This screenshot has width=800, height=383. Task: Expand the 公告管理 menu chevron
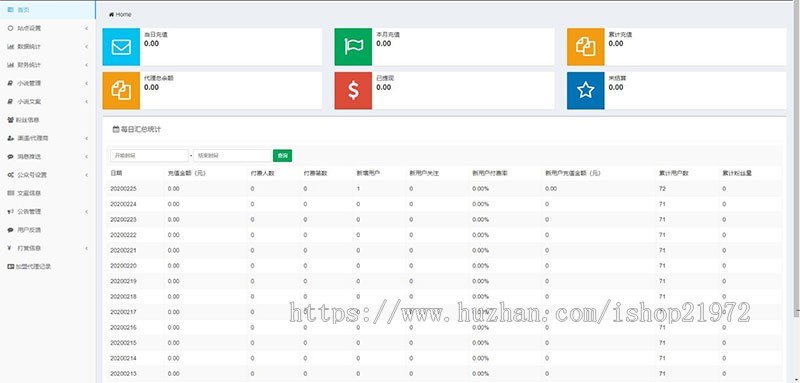tap(87, 212)
